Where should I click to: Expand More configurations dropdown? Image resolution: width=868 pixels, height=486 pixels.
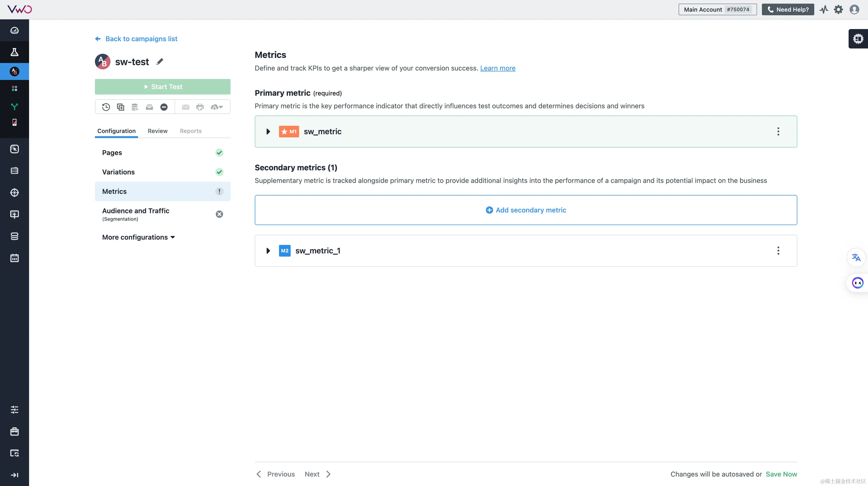138,237
